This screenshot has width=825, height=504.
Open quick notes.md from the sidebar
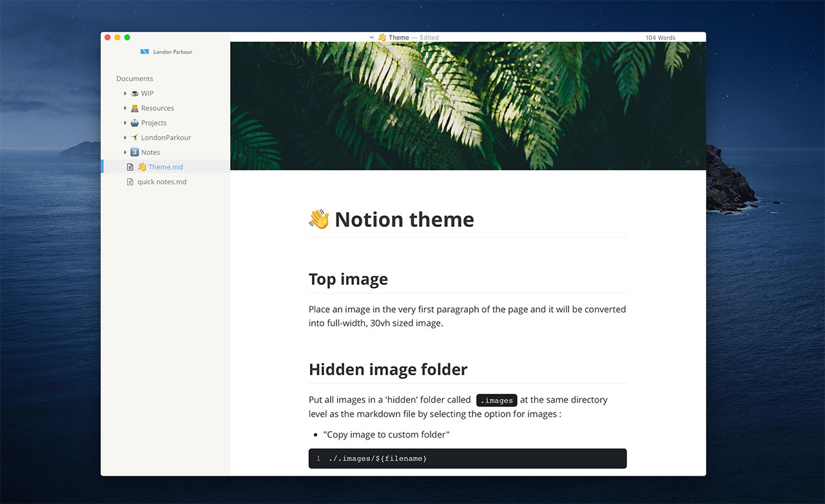tap(162, 181)
